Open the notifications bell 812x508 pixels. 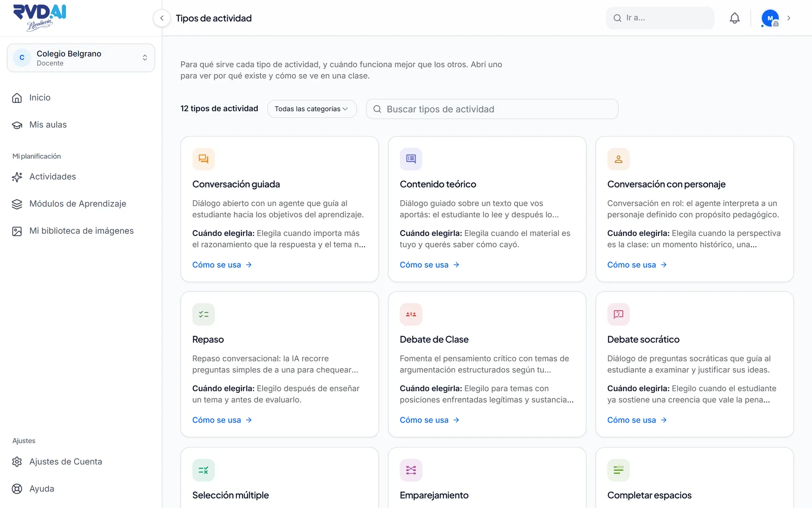(735, 18)
